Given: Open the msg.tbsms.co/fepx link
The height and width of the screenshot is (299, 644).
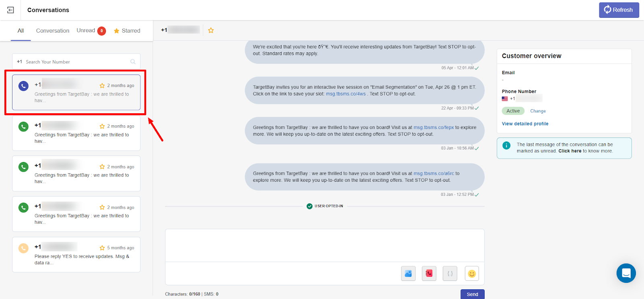Looking at the screenshot, I should click(433, 127).
